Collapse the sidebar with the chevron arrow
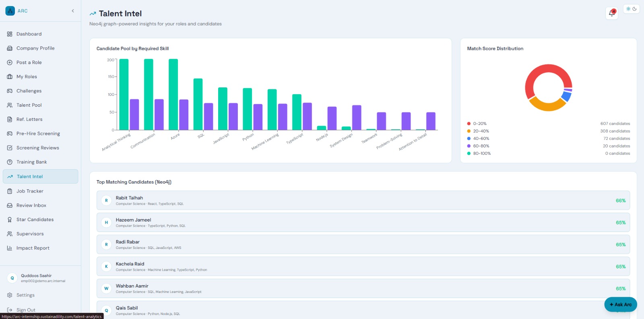644x319 pixels. coord(73,11)
